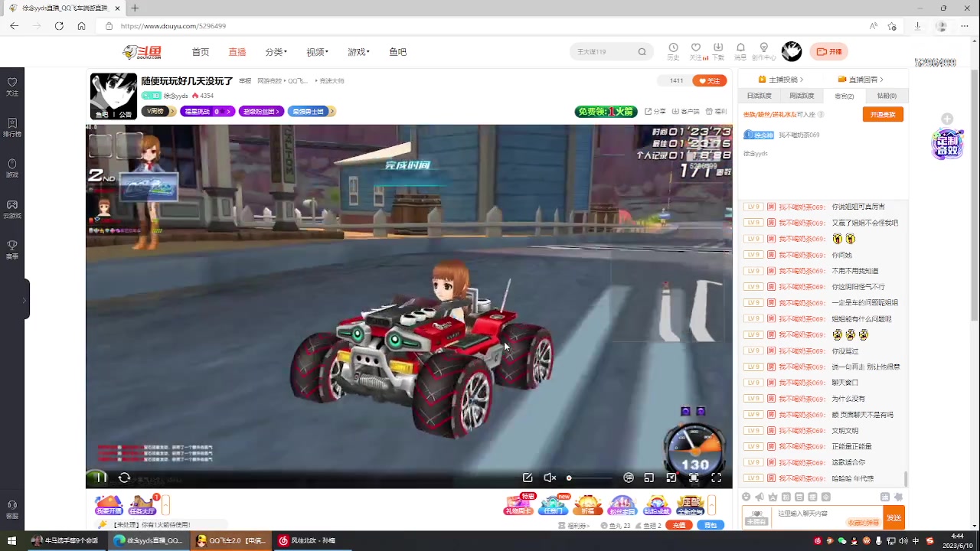Expand the 游戏 dropdown menu

[358, 52]
